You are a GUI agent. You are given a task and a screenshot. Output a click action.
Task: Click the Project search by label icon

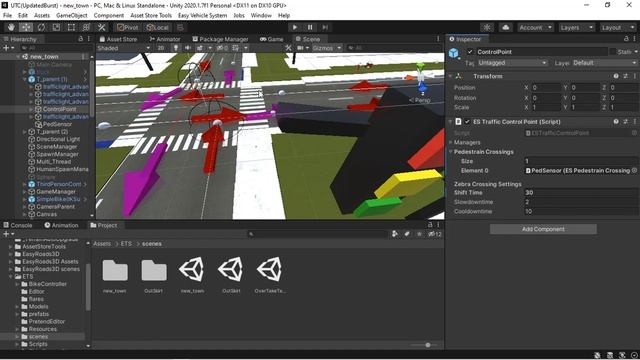pyautogui.click(x=407, y=234)
